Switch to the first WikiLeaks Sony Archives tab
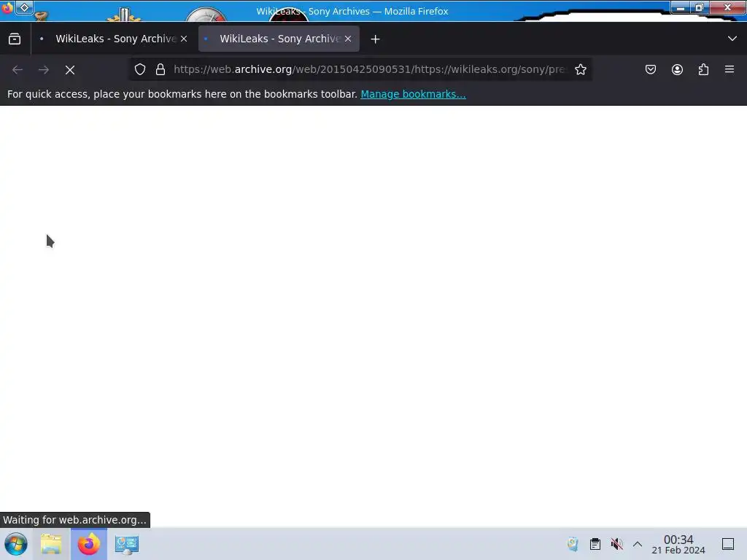This screenshot has width=747, height=560. (113, 39)
